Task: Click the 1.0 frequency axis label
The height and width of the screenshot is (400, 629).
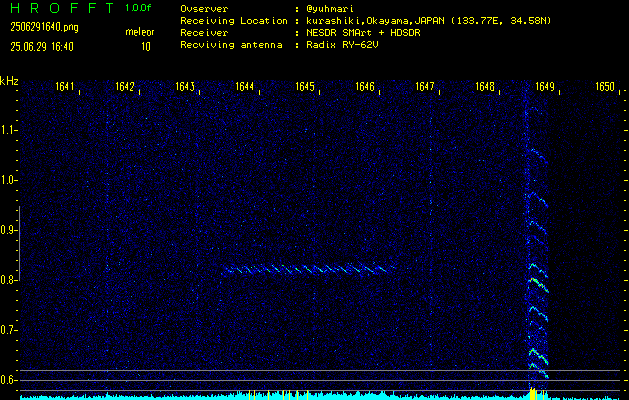Action: pyautogui.click(x=7, y=181)
